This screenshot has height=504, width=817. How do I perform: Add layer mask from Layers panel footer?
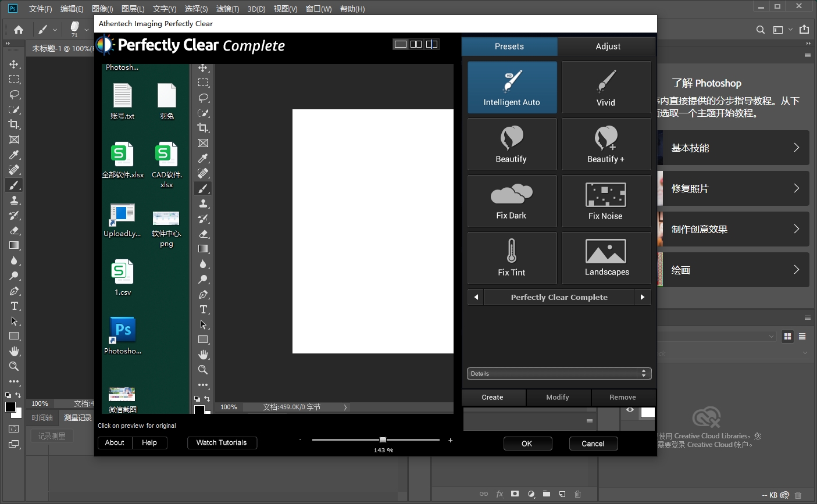[x=515, y=494]
